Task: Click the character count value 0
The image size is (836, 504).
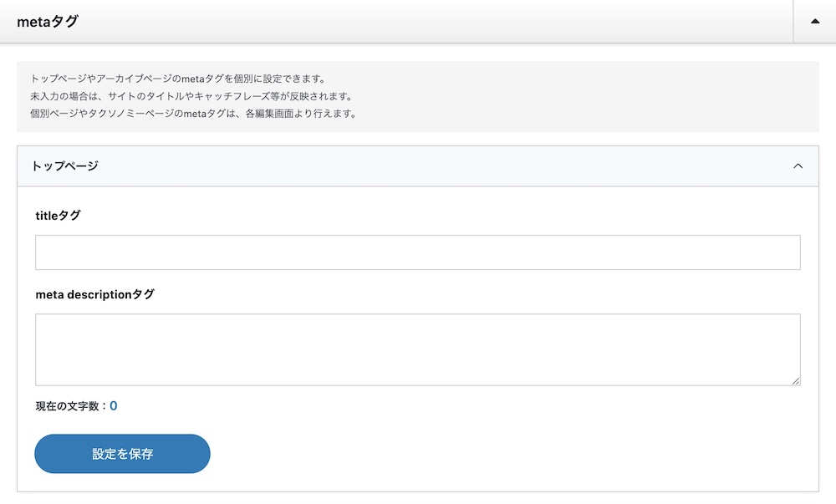Action: (114, 406)
